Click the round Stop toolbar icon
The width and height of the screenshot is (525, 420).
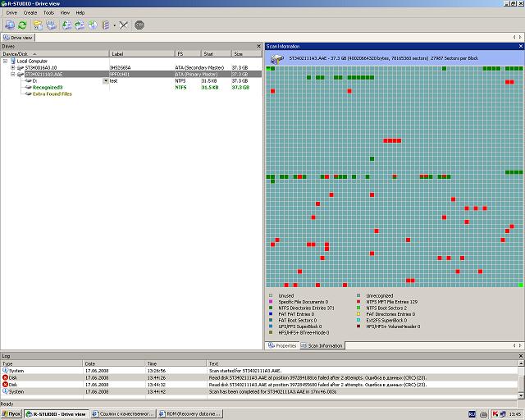(139, 25)
